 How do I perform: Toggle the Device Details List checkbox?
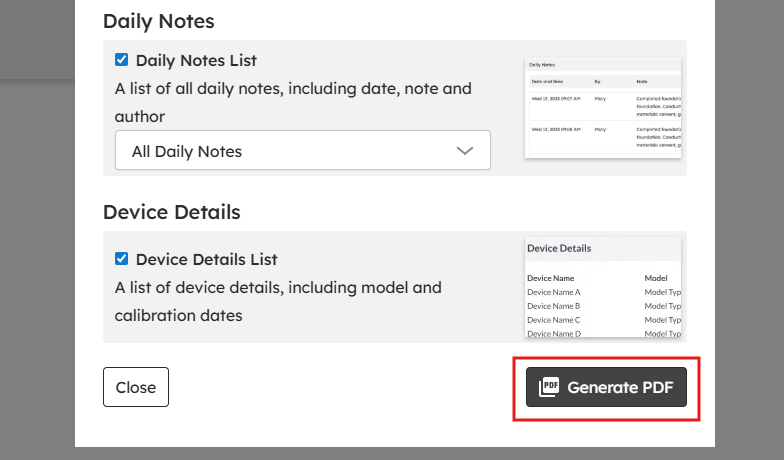click(122, 259)
